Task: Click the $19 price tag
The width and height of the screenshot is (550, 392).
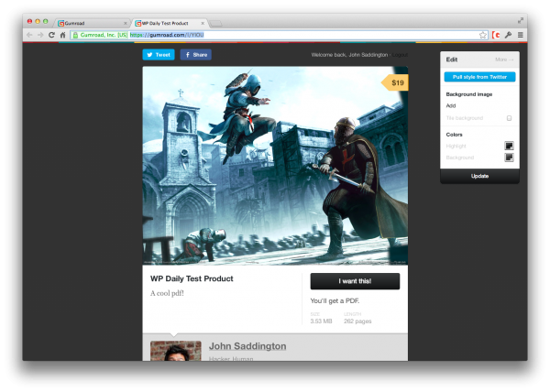Action: point(395,82)
